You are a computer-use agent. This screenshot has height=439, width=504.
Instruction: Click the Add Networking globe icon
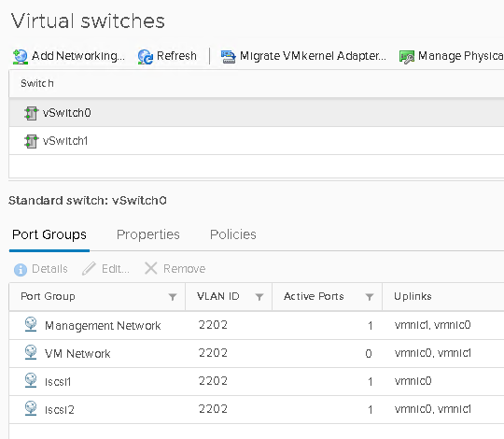click(21, 57)
